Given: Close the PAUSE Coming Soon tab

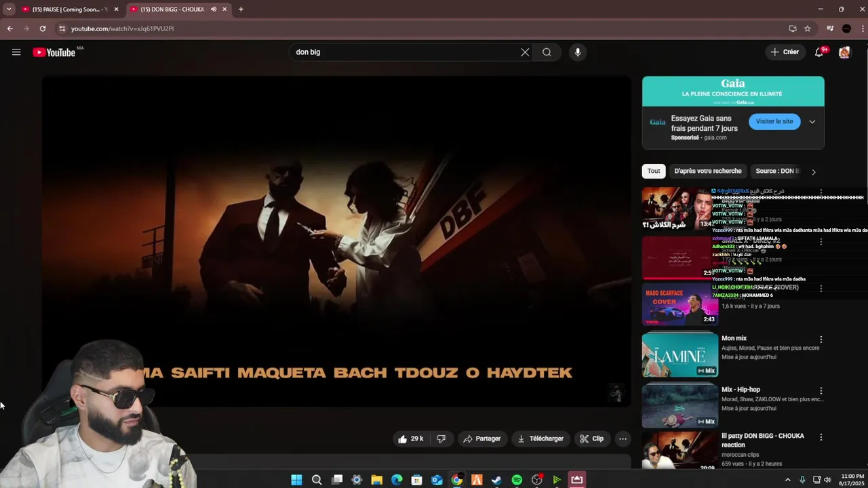Looking at the screenshot, I should pyautogui.click(x=116, y=9).
